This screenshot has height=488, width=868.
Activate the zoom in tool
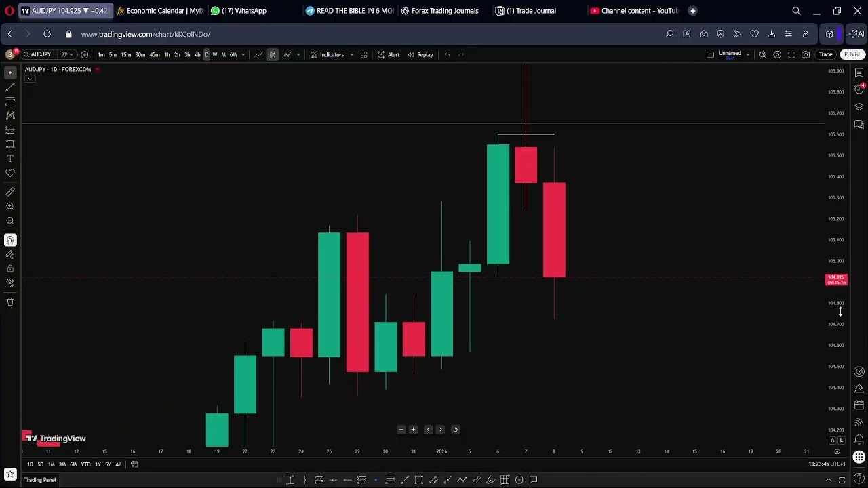[x=10, y=206]
